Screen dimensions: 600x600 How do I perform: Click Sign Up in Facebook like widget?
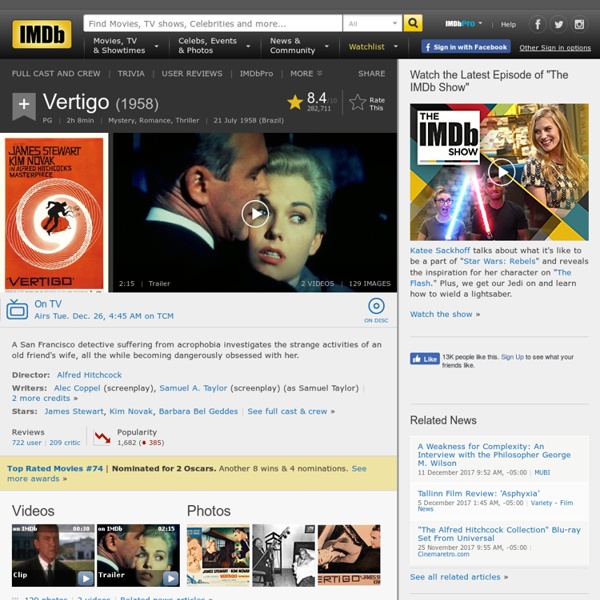click(512, 357)
